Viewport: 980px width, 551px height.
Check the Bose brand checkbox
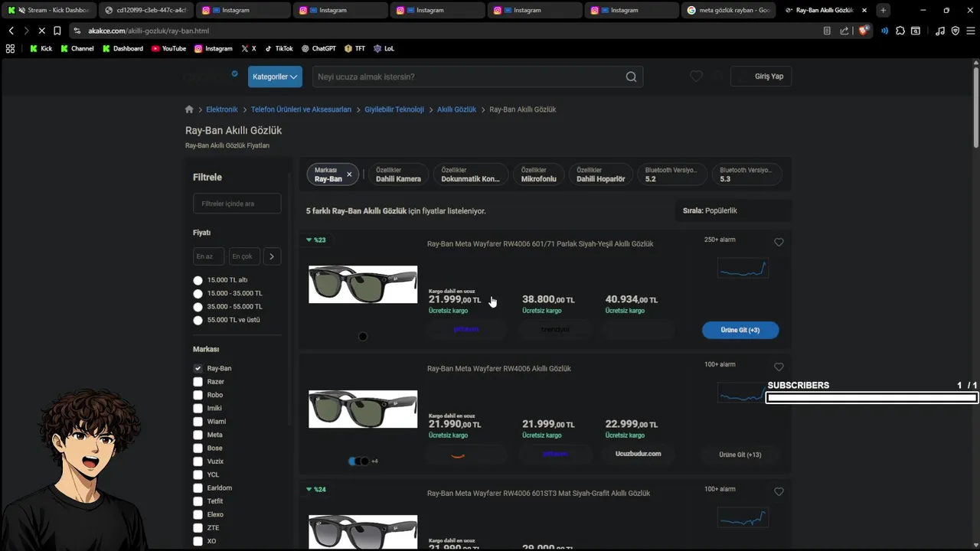coord(198,448)
